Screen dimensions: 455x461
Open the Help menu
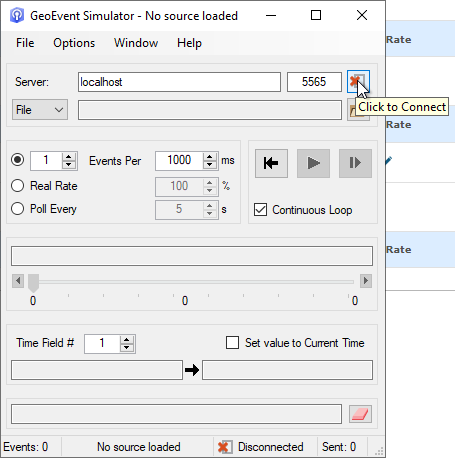[189, 43]
